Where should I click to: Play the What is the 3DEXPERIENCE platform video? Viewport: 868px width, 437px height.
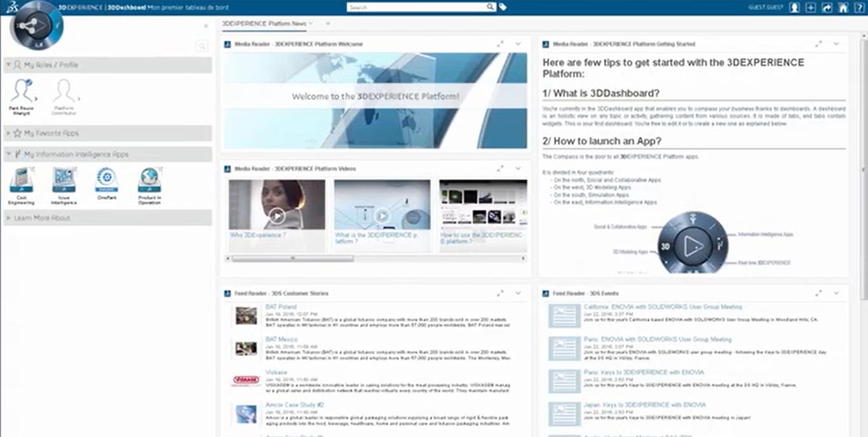point(382,216)
